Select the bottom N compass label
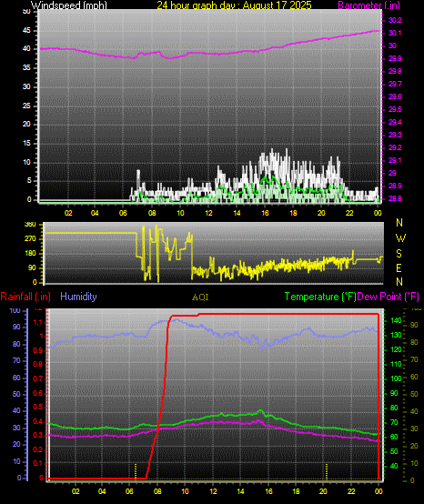The width and height of the screenshot is (424, 504). 399,282
